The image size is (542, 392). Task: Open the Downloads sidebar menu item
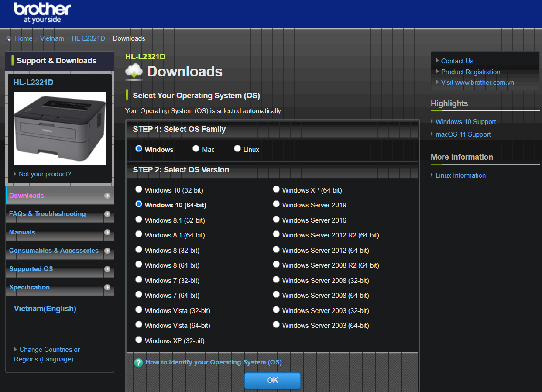27,196
